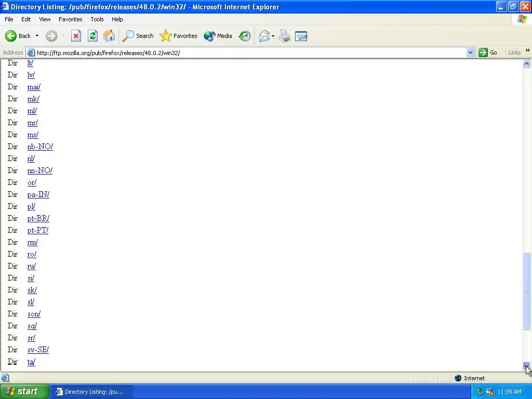
Task: Open the Favorites menu
Action: (x=70, y=19)
